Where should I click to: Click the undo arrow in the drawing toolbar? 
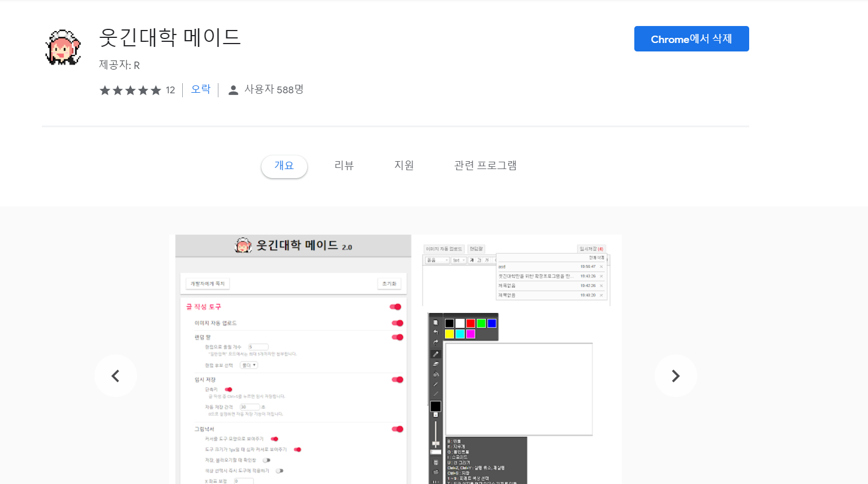pos(436,332)
